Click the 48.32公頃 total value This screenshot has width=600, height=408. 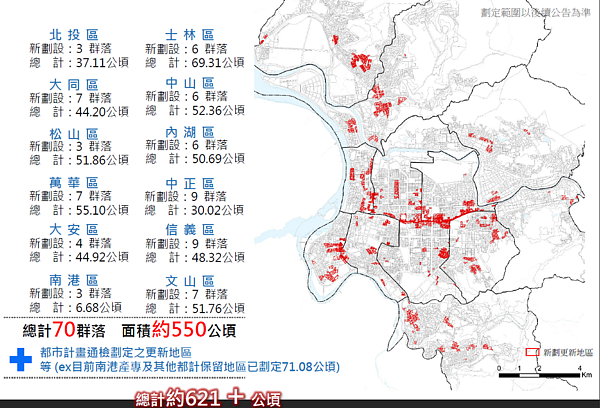[x=218, y=258]
